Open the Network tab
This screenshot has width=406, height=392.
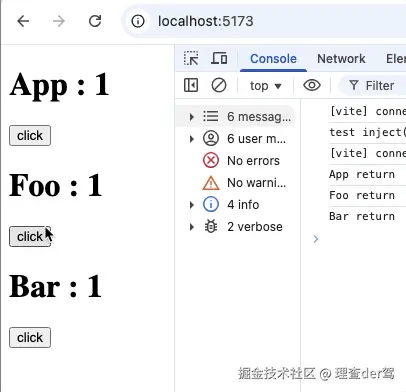[341, 59]
